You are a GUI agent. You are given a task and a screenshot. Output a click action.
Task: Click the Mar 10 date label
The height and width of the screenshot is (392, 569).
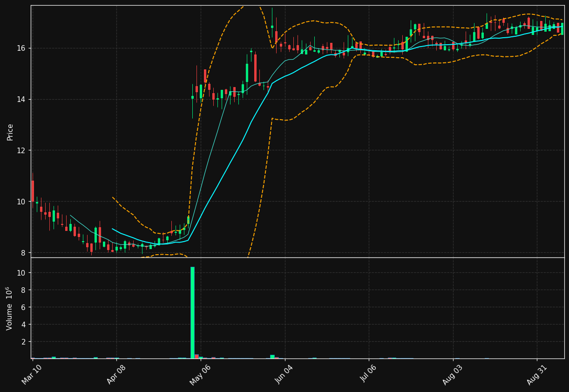pos(32,374)
